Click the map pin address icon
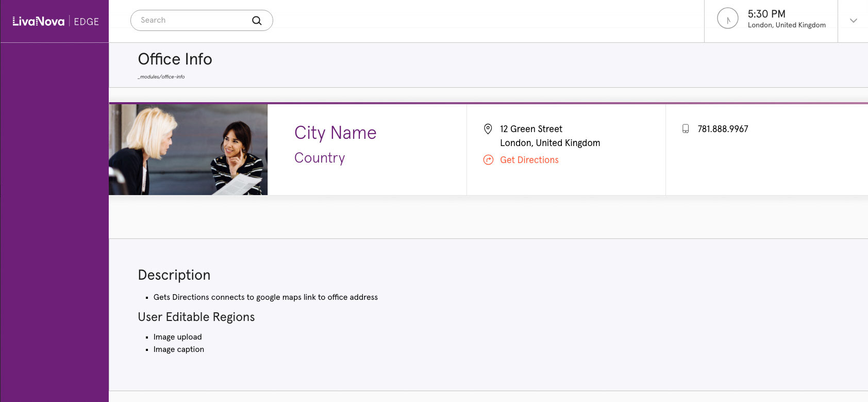This screenshot has height=402, width=868. point(488,129)
